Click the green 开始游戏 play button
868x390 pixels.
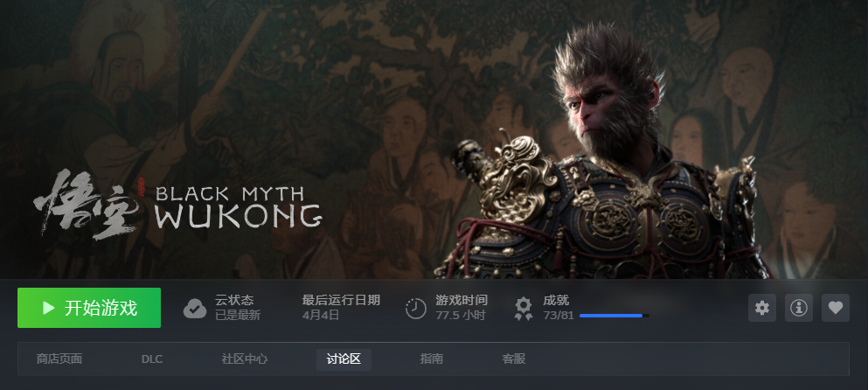pyautogui.click(x=89, y=308)
